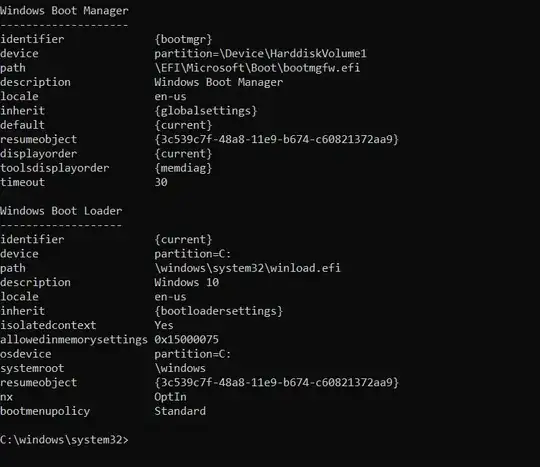Viewport: 540px width, 467px height.
Task: Click the {bootmgr} identifier value
Action: point(183,39)
